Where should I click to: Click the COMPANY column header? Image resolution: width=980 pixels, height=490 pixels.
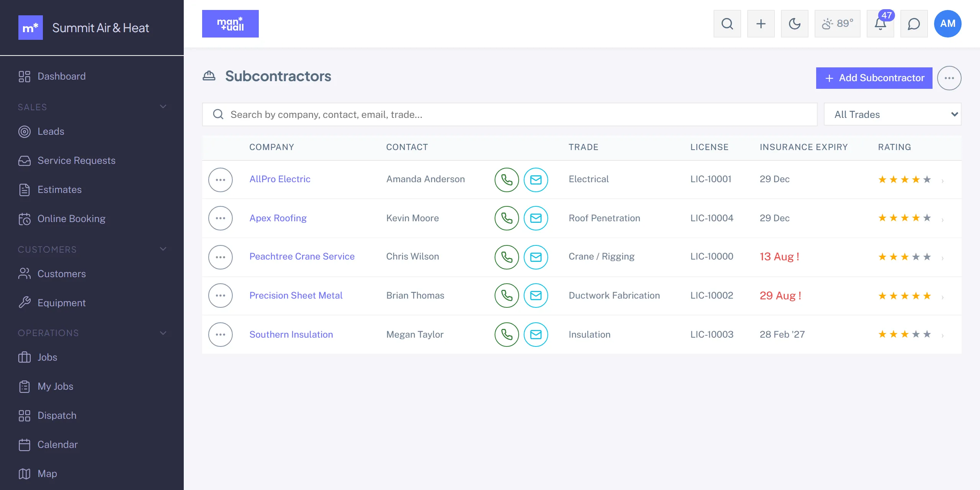click(x=272, y=147)
